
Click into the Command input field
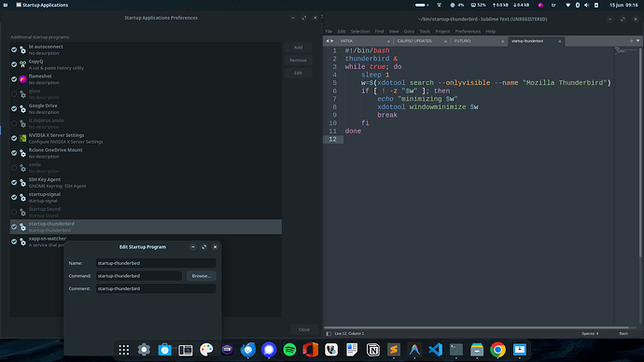(x=139, y=276)
